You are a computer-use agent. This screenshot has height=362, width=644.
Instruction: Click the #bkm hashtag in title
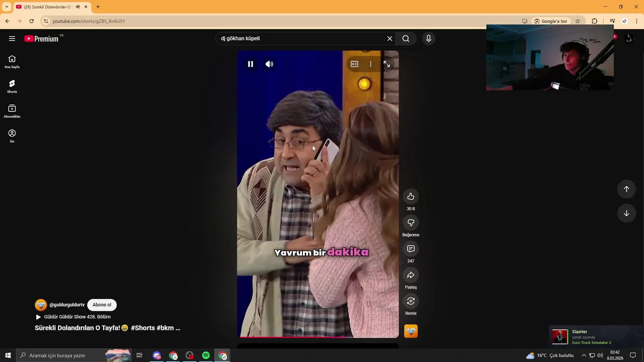coord(165,328)
